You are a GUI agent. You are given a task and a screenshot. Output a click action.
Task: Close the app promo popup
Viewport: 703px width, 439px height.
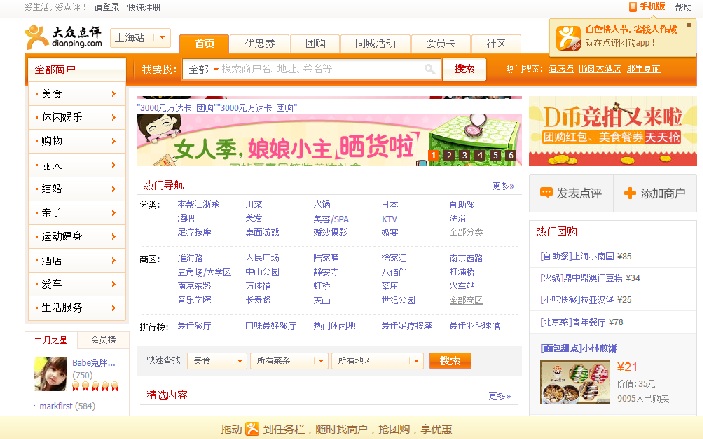click(x=690, y=26)
